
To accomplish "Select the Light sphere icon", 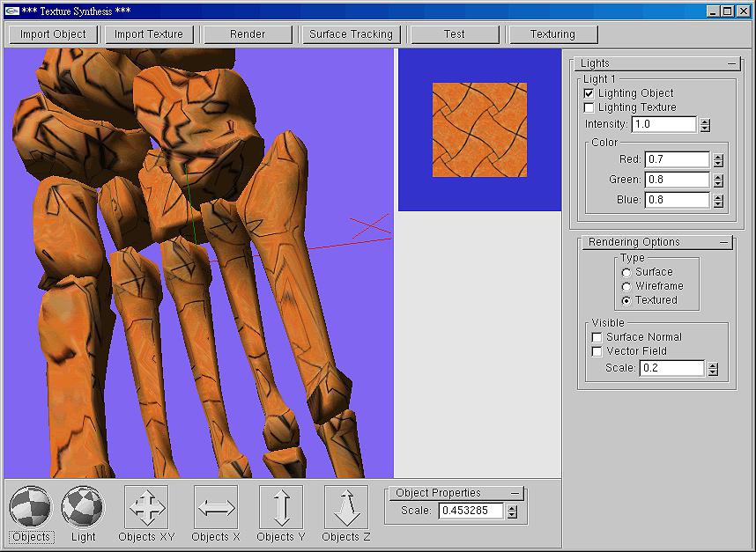I will tap(83, 508).
